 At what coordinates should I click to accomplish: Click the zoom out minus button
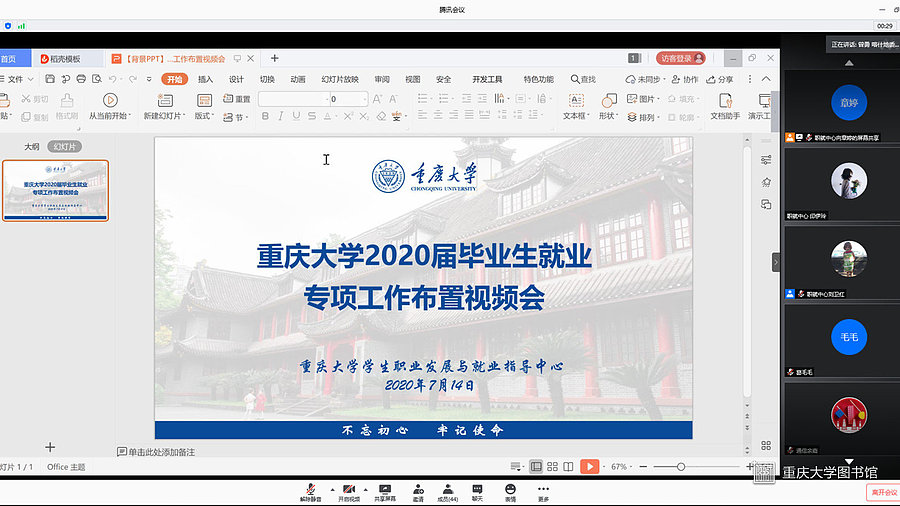(x=643, y=467)
